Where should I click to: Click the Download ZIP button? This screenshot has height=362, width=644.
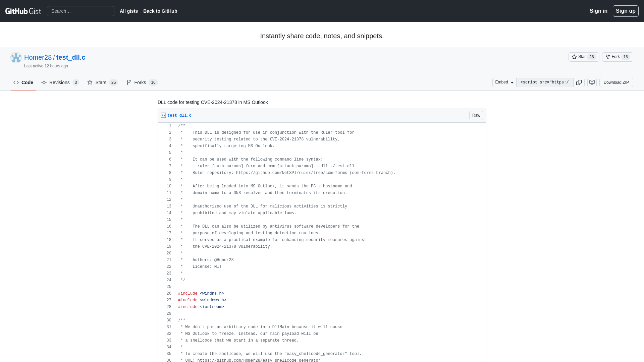(616, 82)
